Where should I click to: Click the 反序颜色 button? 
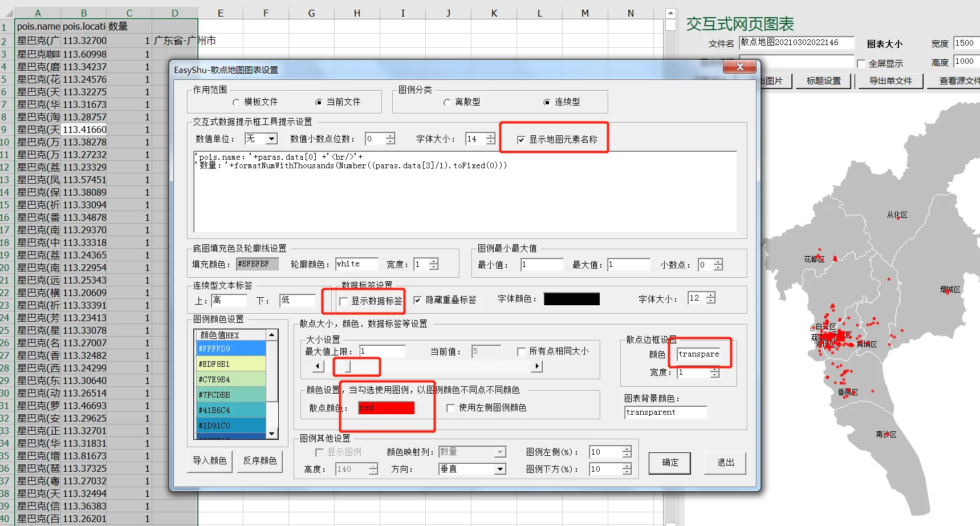(x=260, y=461)
